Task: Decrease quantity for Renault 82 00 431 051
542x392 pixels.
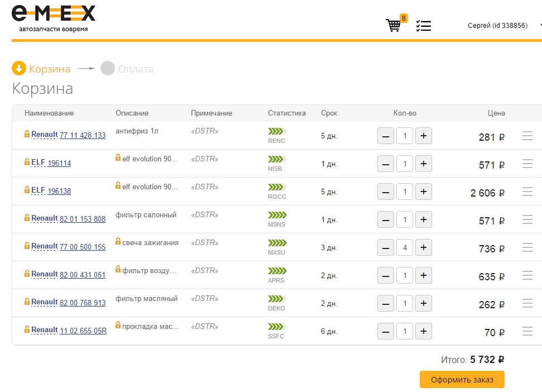Action: pos(386,276)
